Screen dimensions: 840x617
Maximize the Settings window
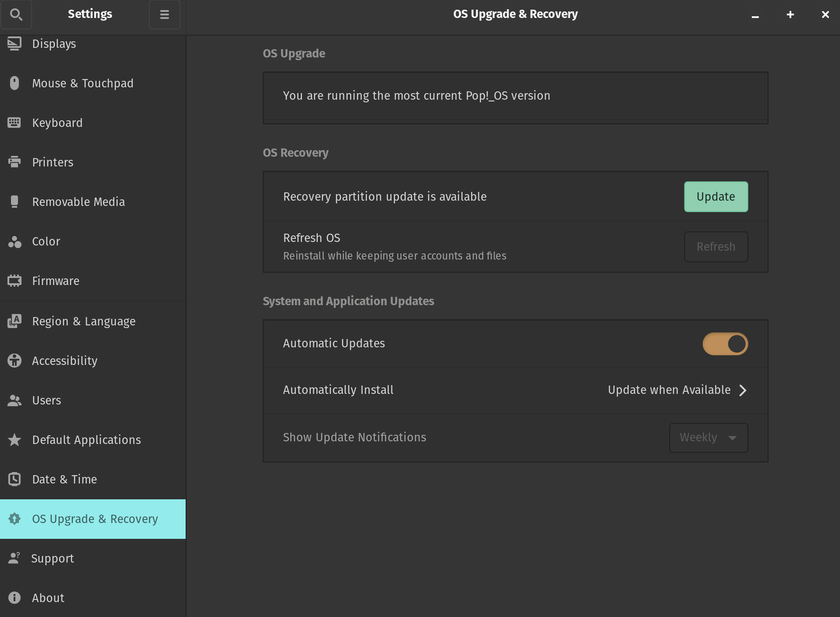[x=790, y=14]
